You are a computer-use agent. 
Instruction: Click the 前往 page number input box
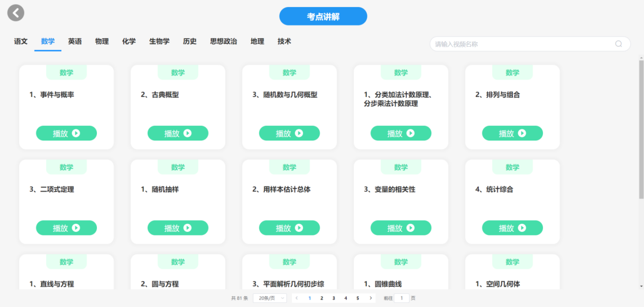(x=401, y=298)
